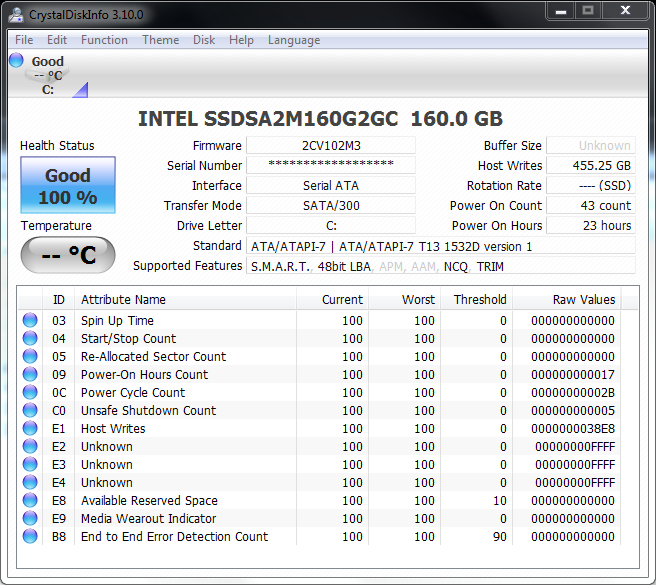
Task: Select the Start/Stop Count attribute name
Action: (x=128, y=339)
